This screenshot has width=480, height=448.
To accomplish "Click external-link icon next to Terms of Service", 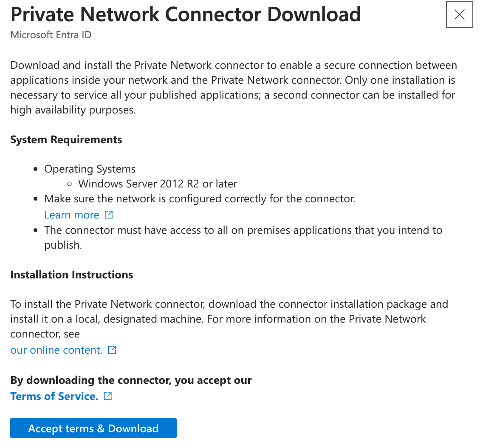I will (x=108, y=396).
